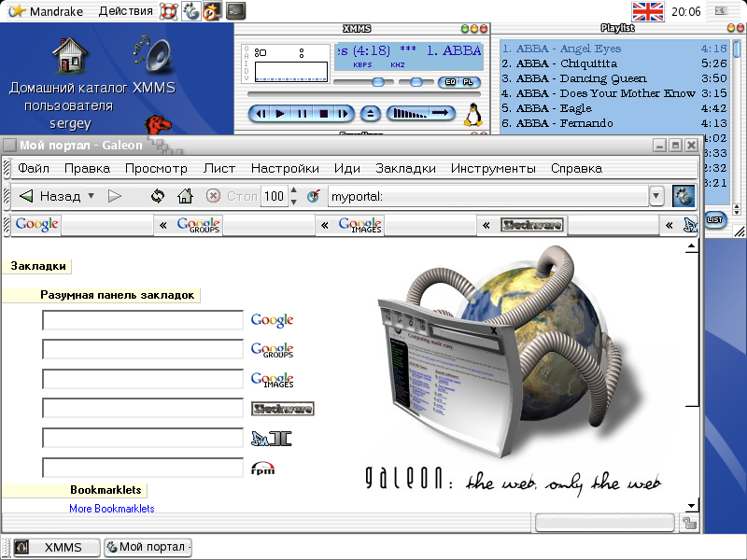Open the Файл menu in Galeon
Image resolution: width=747 pixels, height=560 pixels.
click(34, 169)
